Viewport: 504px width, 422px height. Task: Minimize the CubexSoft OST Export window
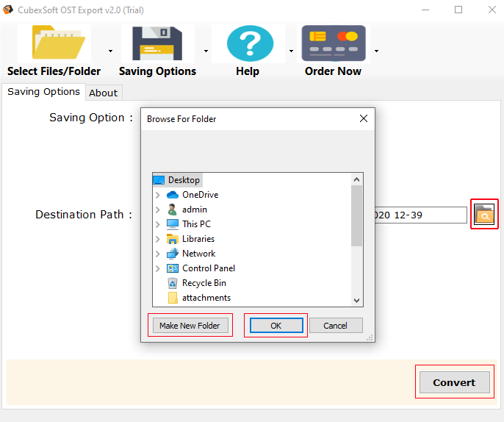point(425,10)
